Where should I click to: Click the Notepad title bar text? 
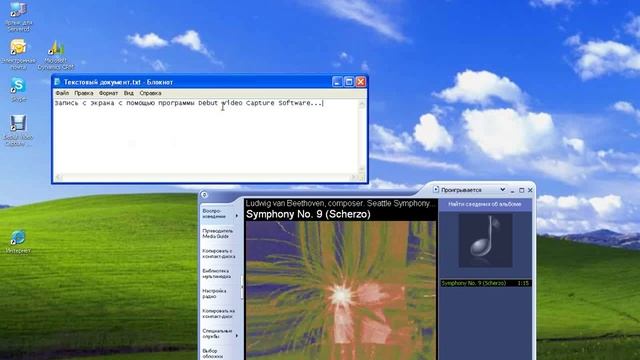[118, 82]
